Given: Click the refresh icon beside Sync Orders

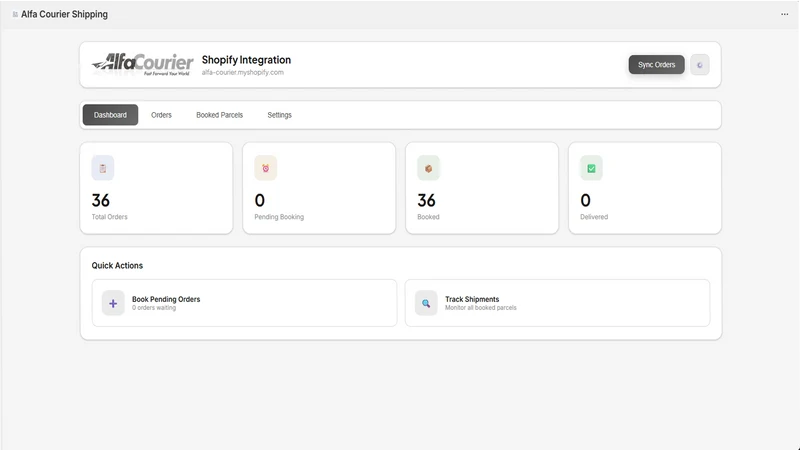Looking at the screenshot, I should coord(699,65).
